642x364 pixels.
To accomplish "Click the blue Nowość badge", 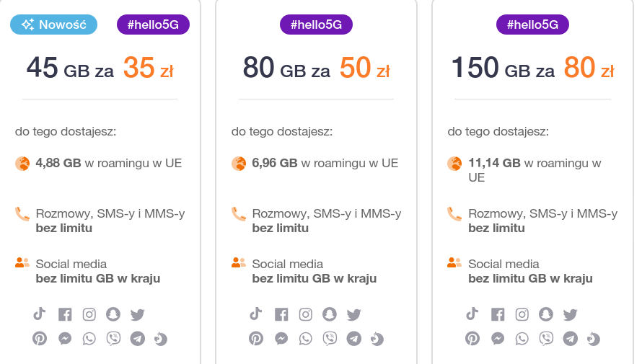I will pyautogui.click(x=54, y=25).
